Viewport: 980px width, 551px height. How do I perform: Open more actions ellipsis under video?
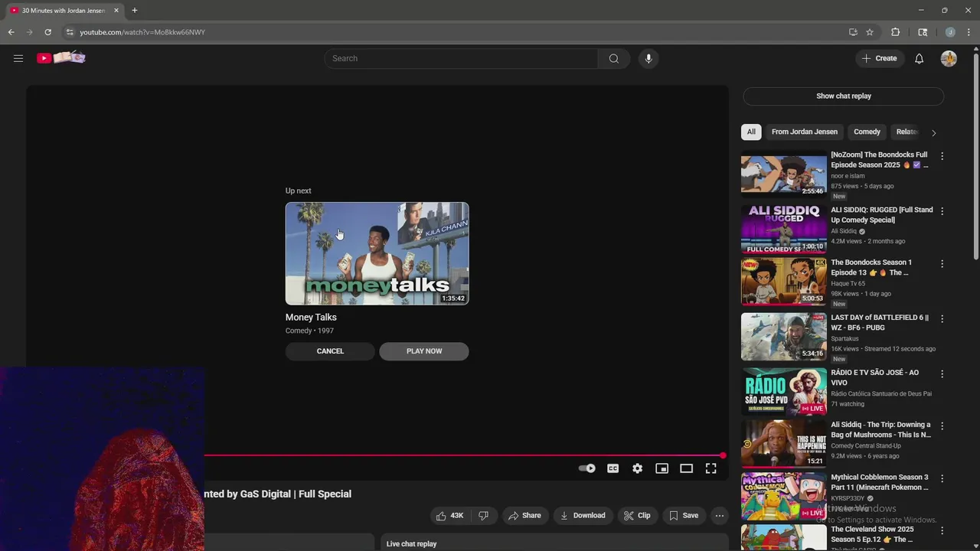pos(719,516)
